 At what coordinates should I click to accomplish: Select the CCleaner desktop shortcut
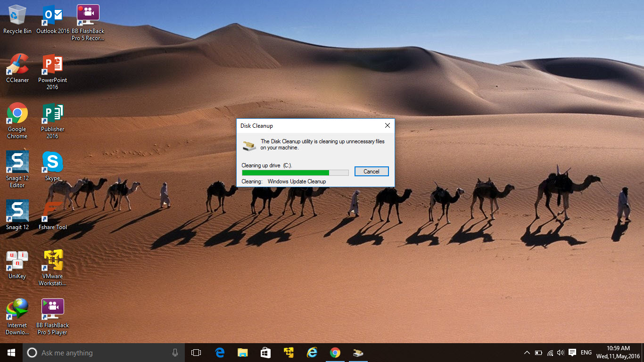point(17,68)
